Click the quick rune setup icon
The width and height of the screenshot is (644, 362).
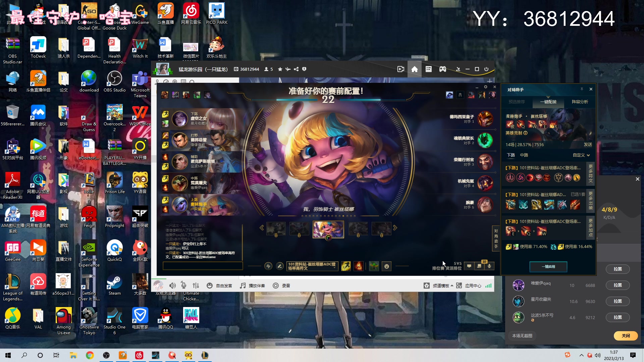click(268, 266)
